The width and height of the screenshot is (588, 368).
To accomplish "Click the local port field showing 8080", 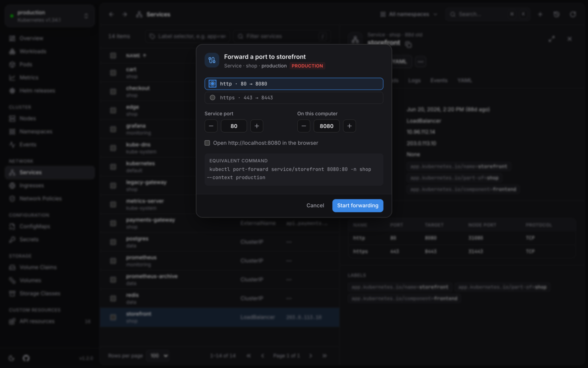I will point(327,126).
